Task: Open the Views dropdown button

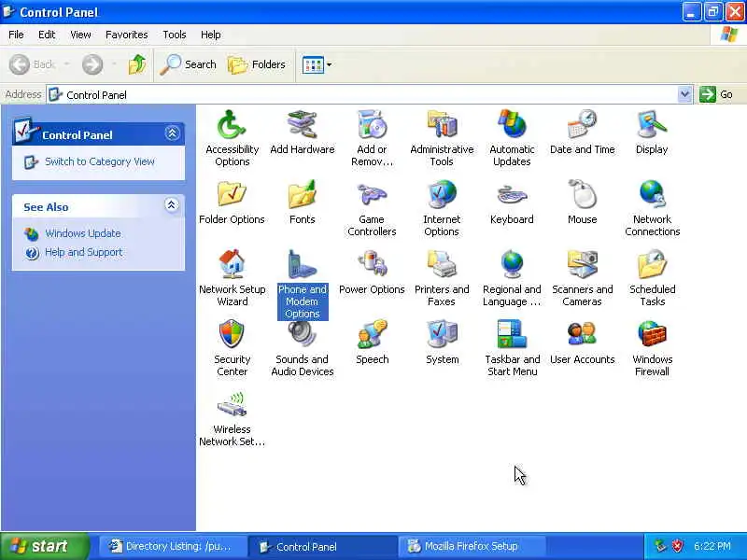Action: tap(317, 64)
